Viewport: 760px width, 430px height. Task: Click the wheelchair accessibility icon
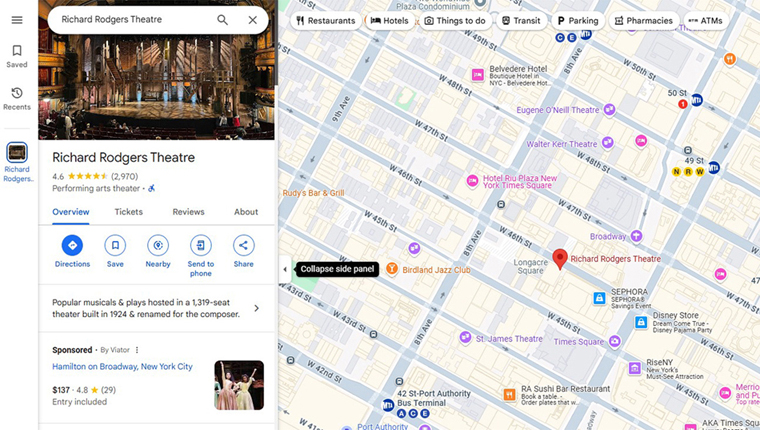pos(152,189)
